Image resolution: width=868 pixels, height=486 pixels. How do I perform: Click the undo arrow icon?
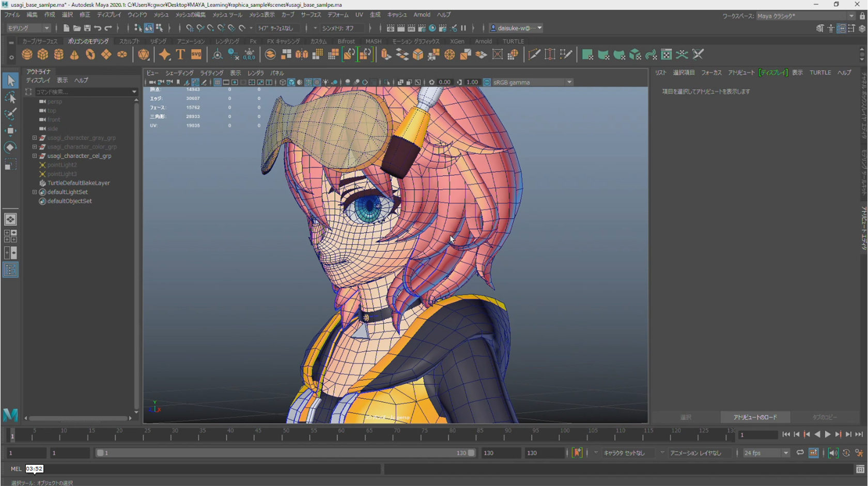pyautogui.click(x=98, y=28)
